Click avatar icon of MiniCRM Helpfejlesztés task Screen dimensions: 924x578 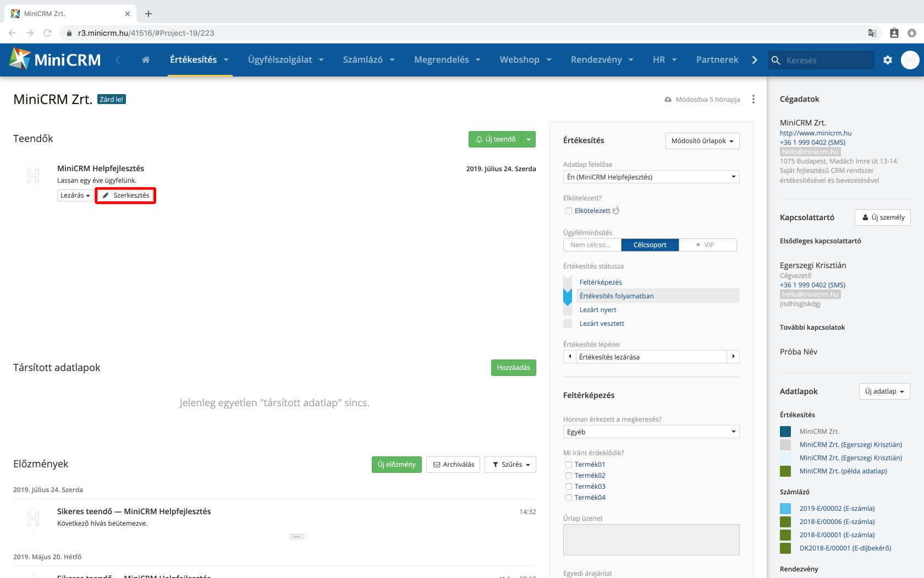(x=33, y=176)
